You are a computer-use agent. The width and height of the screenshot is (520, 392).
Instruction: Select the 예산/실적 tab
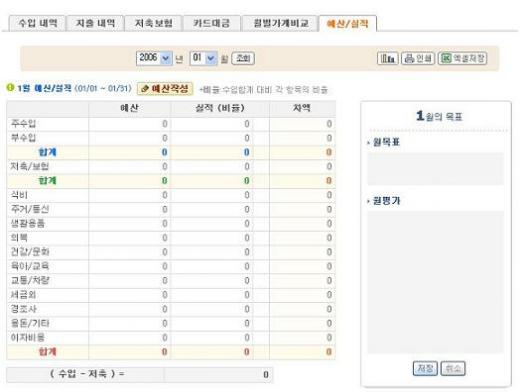(348, 23)
